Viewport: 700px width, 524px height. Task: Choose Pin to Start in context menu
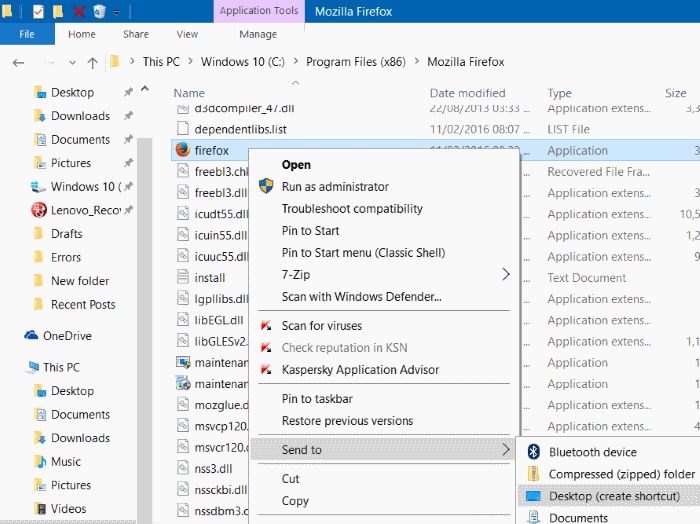pyautogui.click(x=310, y=231)
